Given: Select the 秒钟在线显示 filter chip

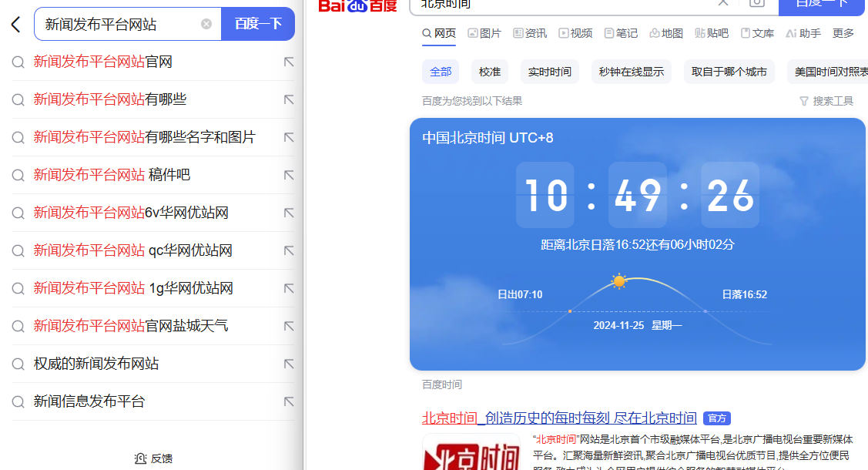Looking at the screenshot, I should 632,72.
